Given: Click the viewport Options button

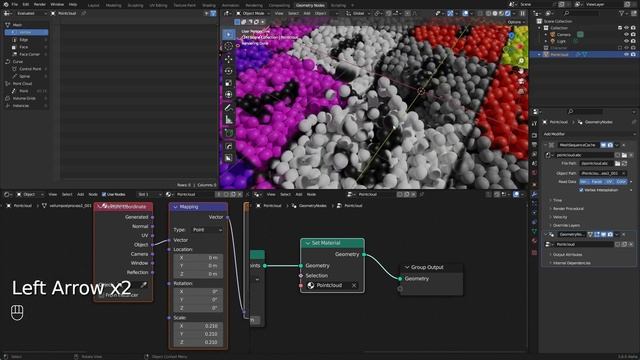Looking at the screenshot, I should [x=516, y=22].
